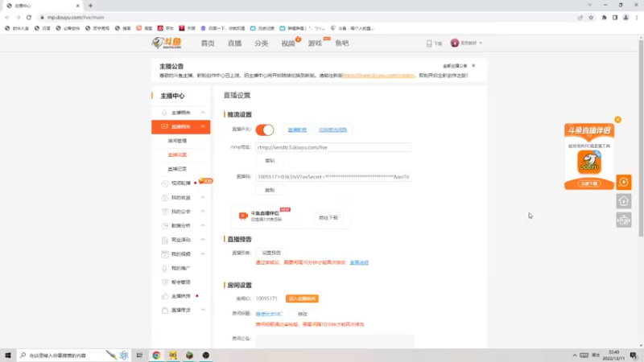
Task: Open 游戏 in top navigation
Action: (315, 43)
